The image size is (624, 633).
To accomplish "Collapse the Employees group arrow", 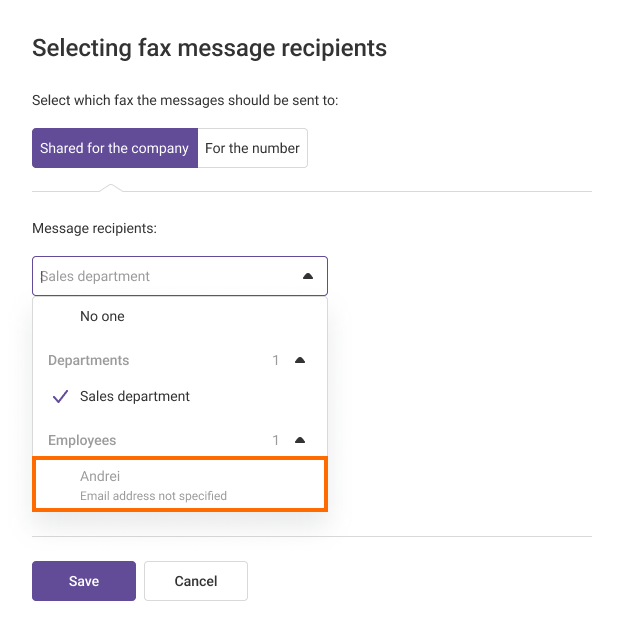I will click(x=300, y=440).
